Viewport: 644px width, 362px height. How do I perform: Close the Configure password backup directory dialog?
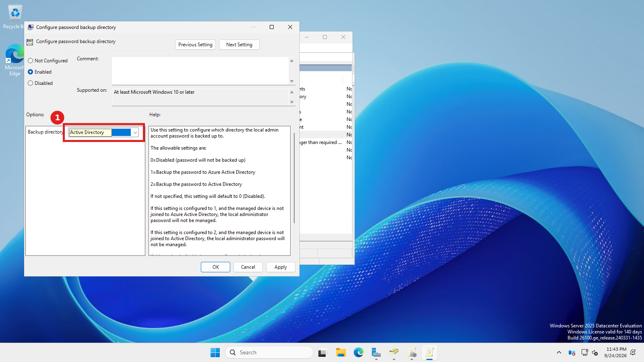click(x=290, y=27)
